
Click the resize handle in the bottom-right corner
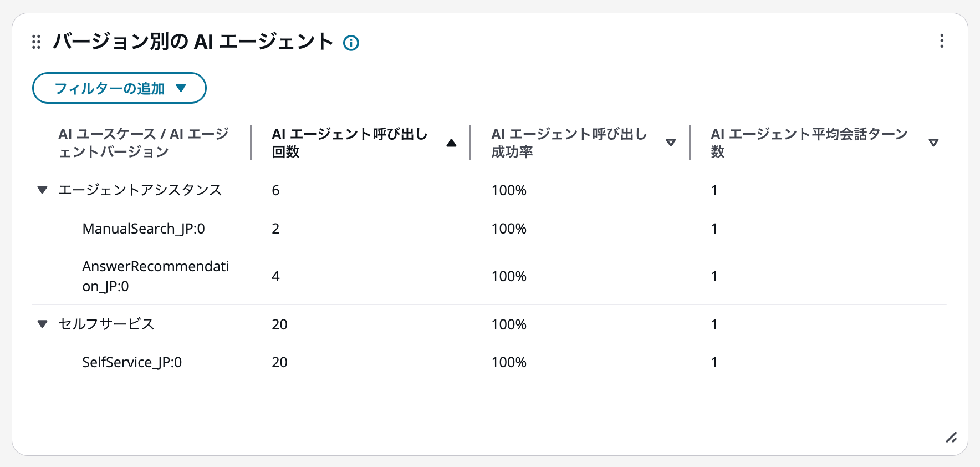[x=952, y=438]
